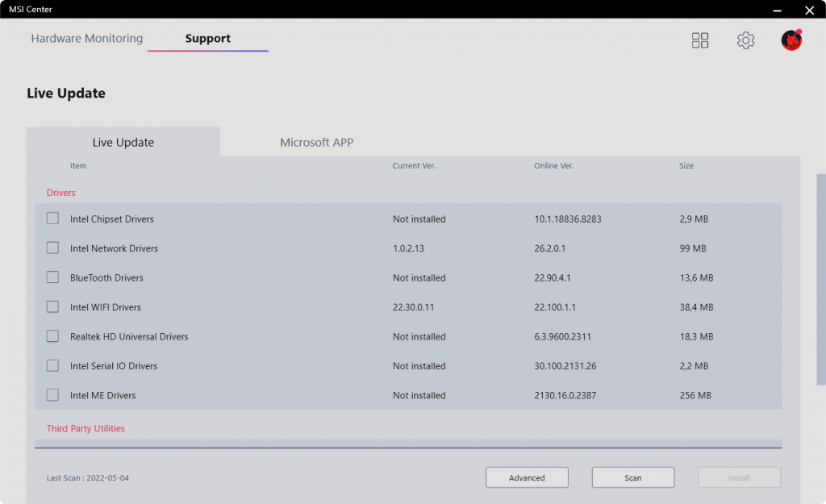Open the dragon user profile avatar
The width and height of the screenshot is (826, 504).
pyautogui.click(x=791, y=40)
